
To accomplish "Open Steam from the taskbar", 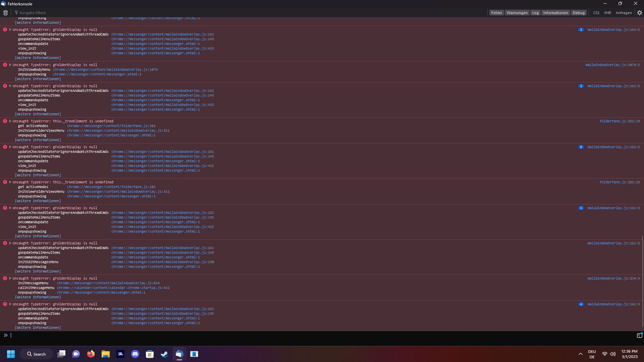I will [x=164, y=354].
